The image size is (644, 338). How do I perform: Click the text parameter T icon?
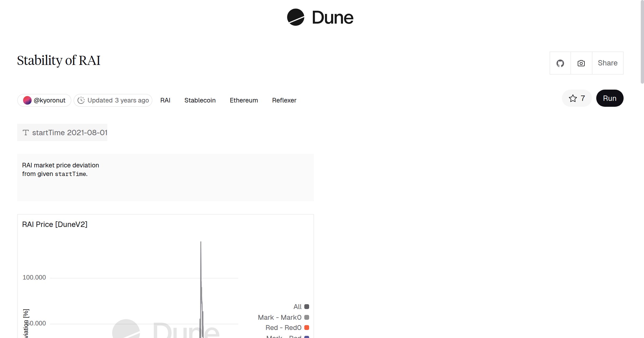[26, 133]
